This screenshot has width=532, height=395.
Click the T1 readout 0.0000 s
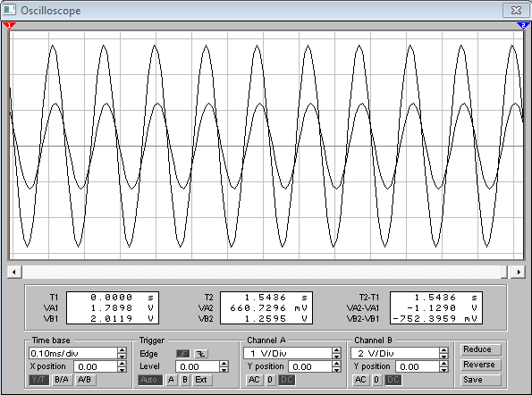tap(122, 298)
